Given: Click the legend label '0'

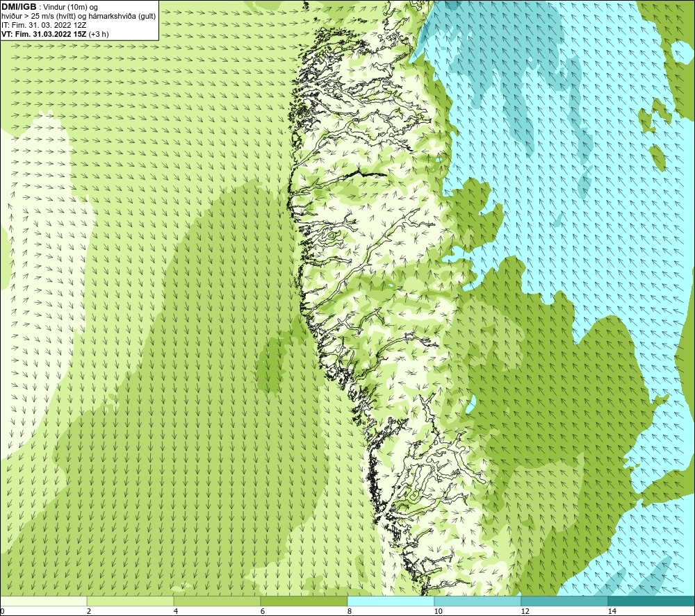Looking at the screenshot, I should (3, 611).
